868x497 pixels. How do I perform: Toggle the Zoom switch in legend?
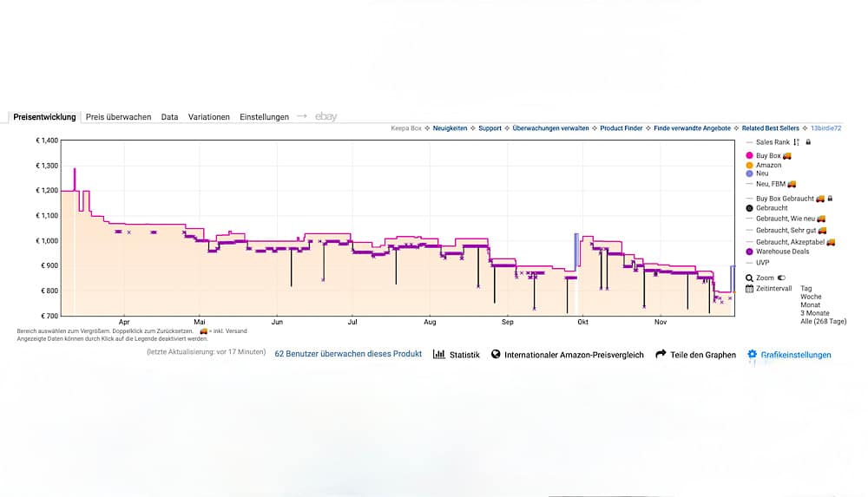[x=781, y=278]
